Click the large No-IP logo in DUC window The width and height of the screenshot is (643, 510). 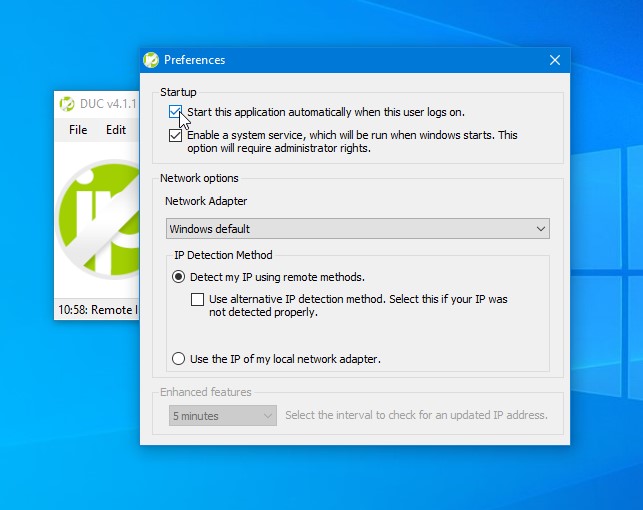(x=98, y=219)
